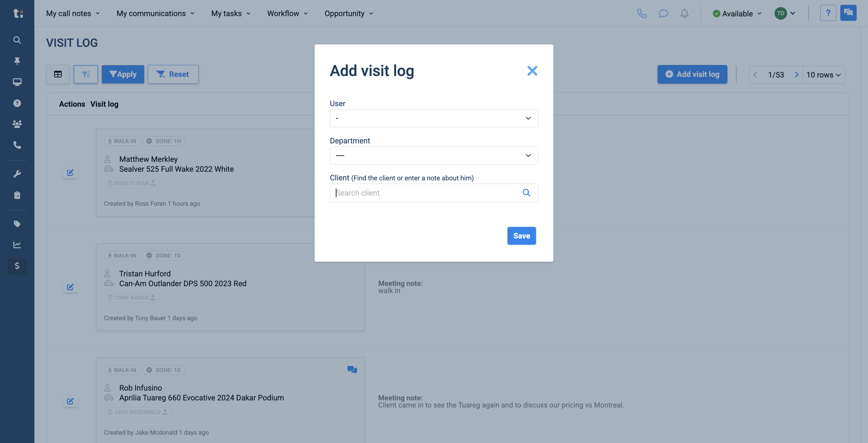868x443 pixels.
Task: Open the 10 rows page size dropdown
Action: click(824, 75)
